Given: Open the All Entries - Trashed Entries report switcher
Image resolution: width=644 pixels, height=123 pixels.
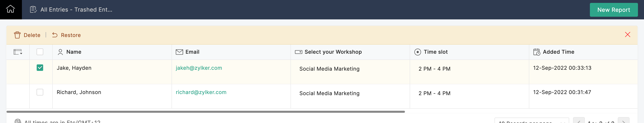Looking at the screenshot, I should [76, 10].
